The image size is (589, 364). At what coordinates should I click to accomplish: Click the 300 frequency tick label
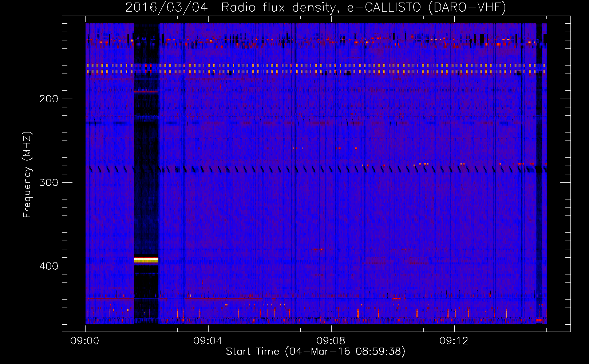tap(49, 182)
